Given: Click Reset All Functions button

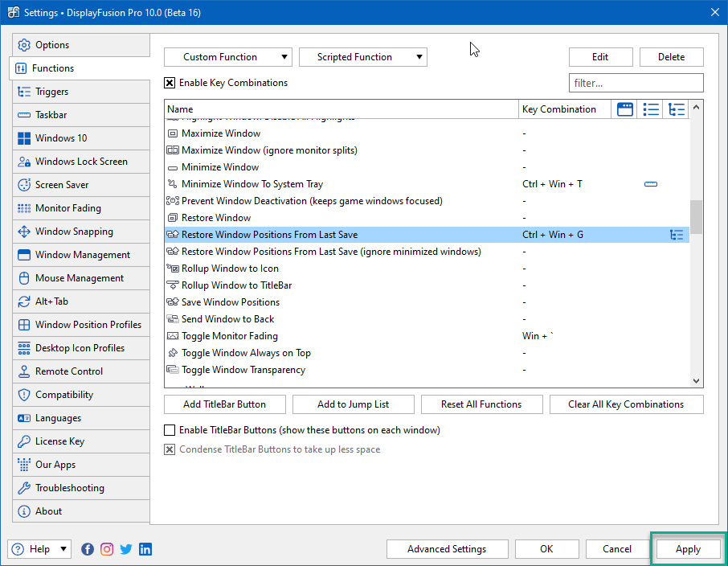Looking at the screenshot, I should tap(481, 404).
